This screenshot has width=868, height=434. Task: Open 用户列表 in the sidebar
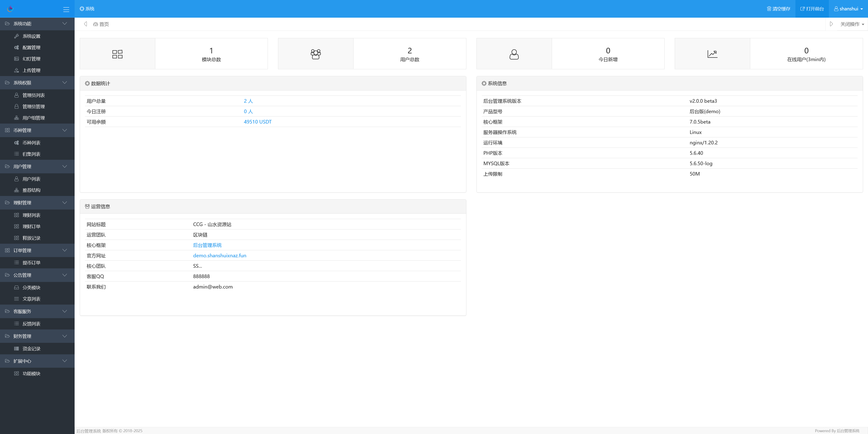[x=31, y=179]
